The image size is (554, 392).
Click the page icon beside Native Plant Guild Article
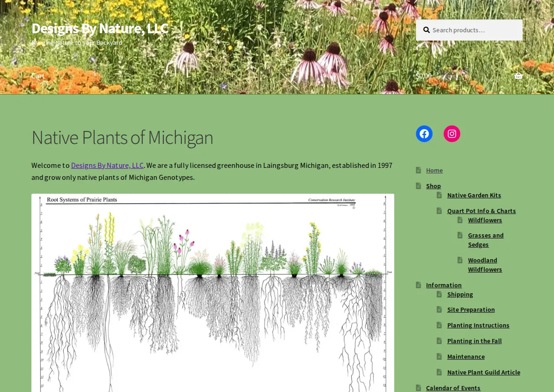click(x=440, y=372)
